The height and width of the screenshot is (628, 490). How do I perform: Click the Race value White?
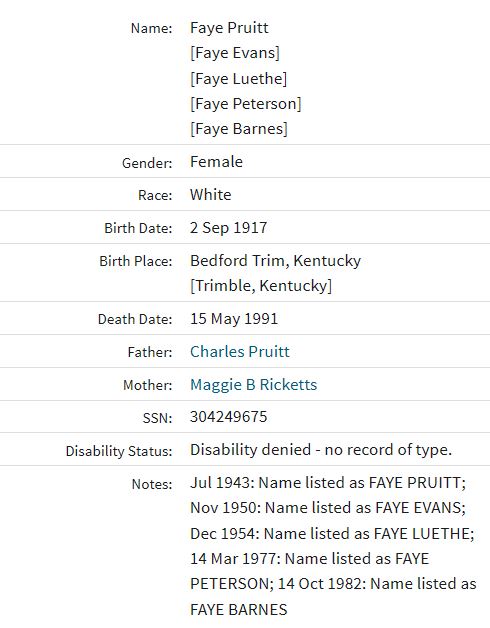tap(211, 195)
